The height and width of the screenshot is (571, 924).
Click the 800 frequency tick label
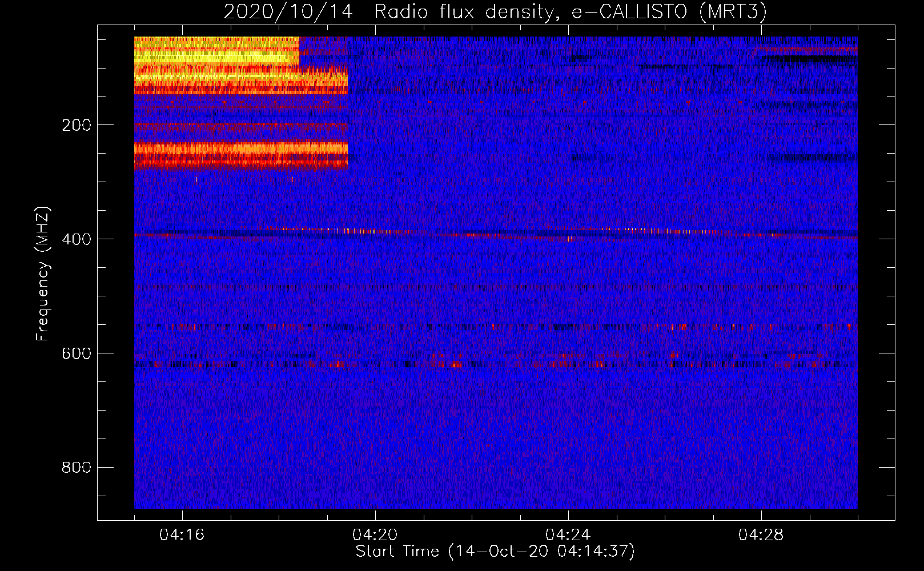pos(77,468)
